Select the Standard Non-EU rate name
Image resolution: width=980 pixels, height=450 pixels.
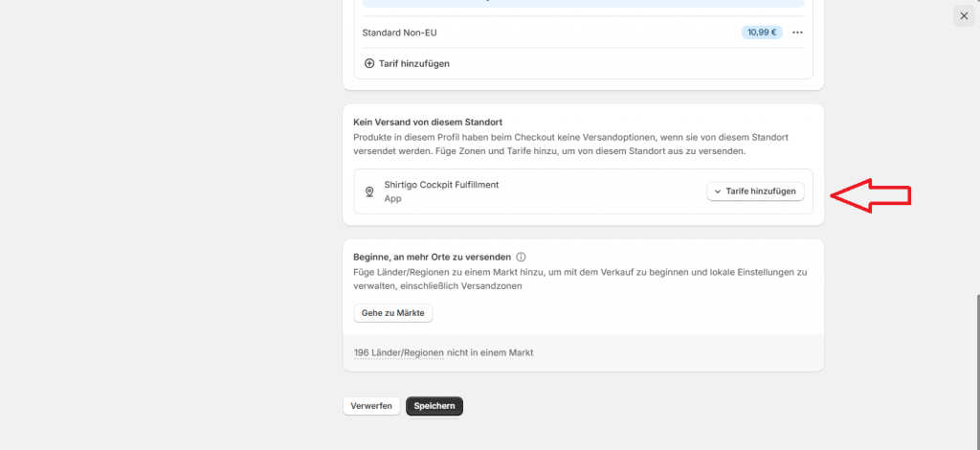point(399,33)
